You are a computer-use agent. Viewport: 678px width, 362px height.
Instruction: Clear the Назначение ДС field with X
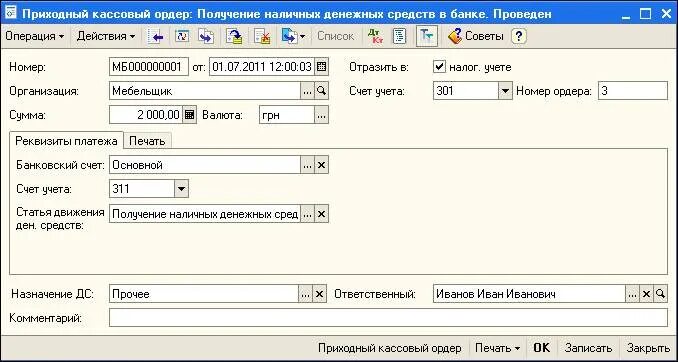pyautogui.click(x=319, y=294)
